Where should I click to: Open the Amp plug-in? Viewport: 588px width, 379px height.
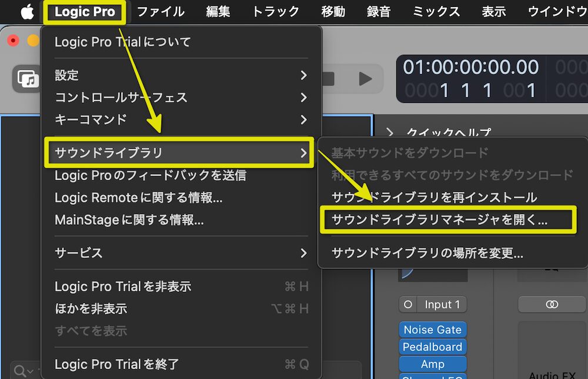(433, 364)
